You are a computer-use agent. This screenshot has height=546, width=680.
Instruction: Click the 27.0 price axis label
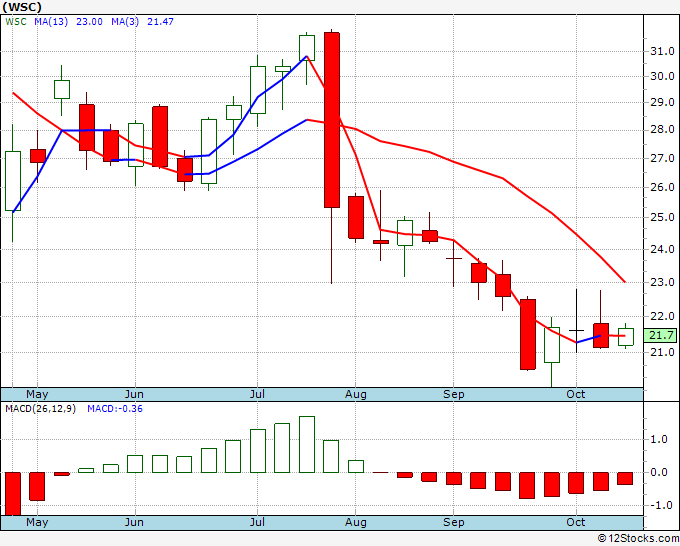point(662,158)
